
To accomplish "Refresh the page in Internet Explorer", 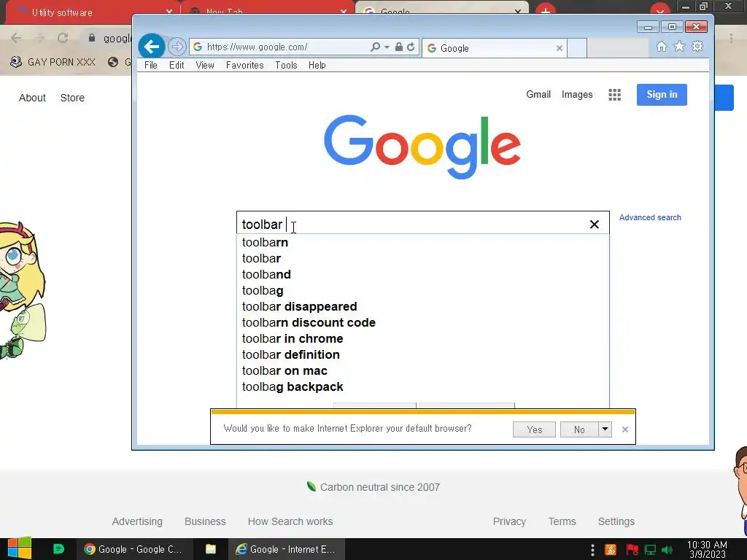I will [x=411, y=47].
